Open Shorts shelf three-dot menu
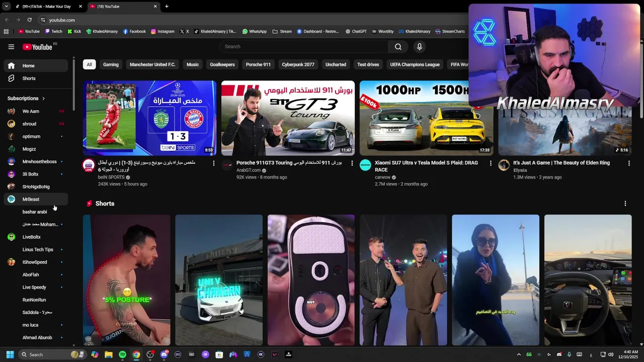The image size is (644, 362). tap(625, 204)
